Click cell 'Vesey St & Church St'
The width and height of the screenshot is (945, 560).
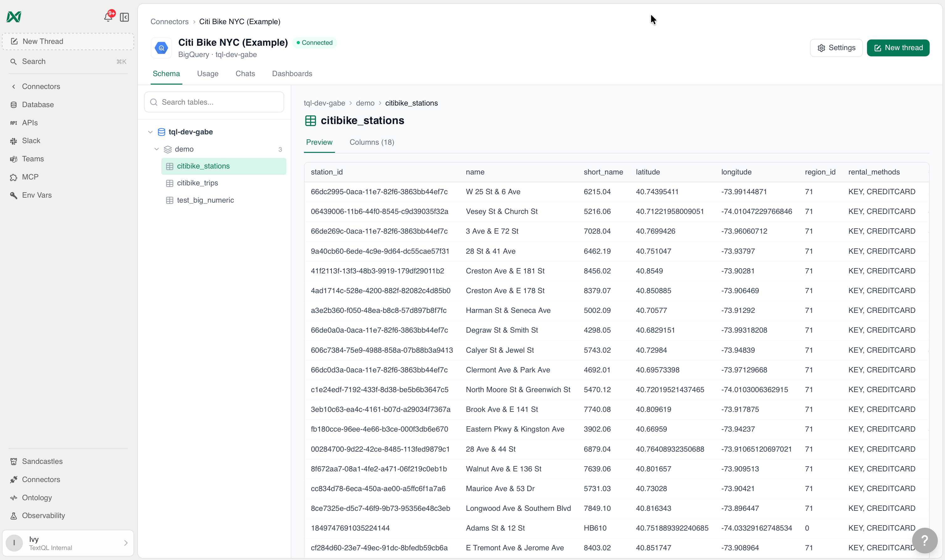coord(502,212)
